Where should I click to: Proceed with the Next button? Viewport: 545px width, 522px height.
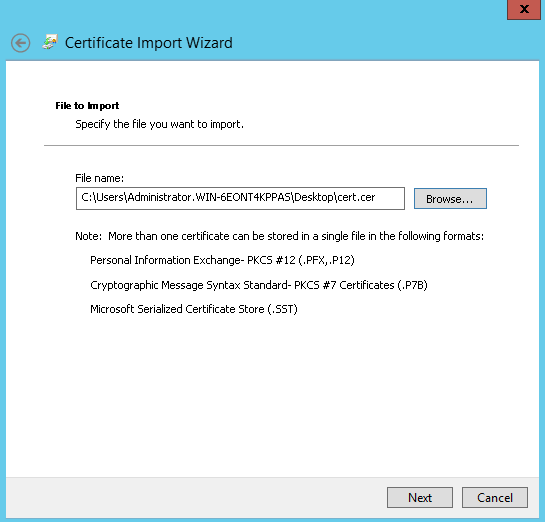tap(420, 497)
